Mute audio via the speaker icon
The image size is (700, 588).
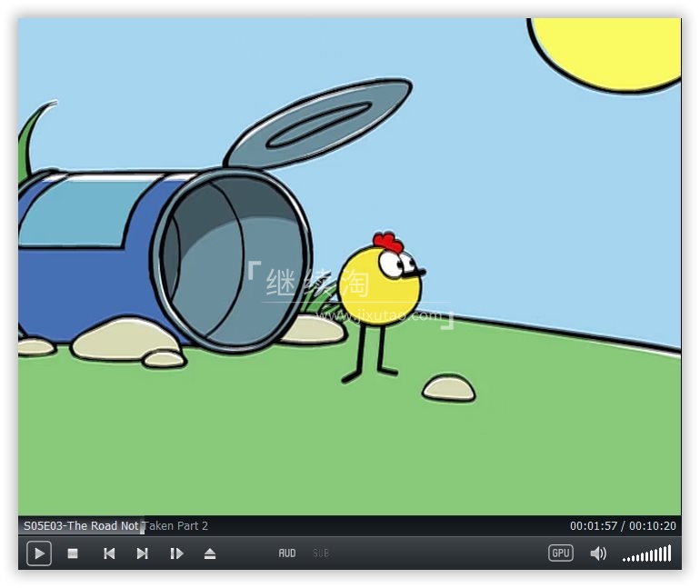point(598,553)
